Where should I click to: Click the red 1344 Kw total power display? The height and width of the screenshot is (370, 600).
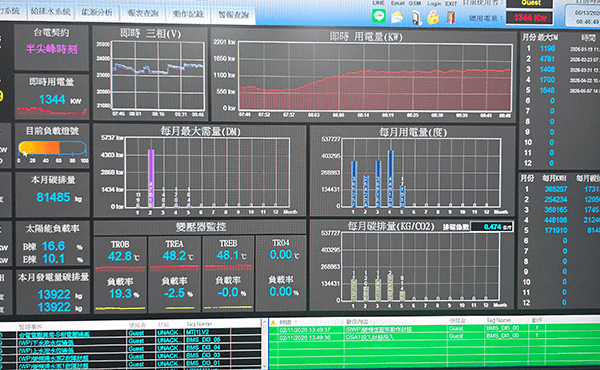530,18
